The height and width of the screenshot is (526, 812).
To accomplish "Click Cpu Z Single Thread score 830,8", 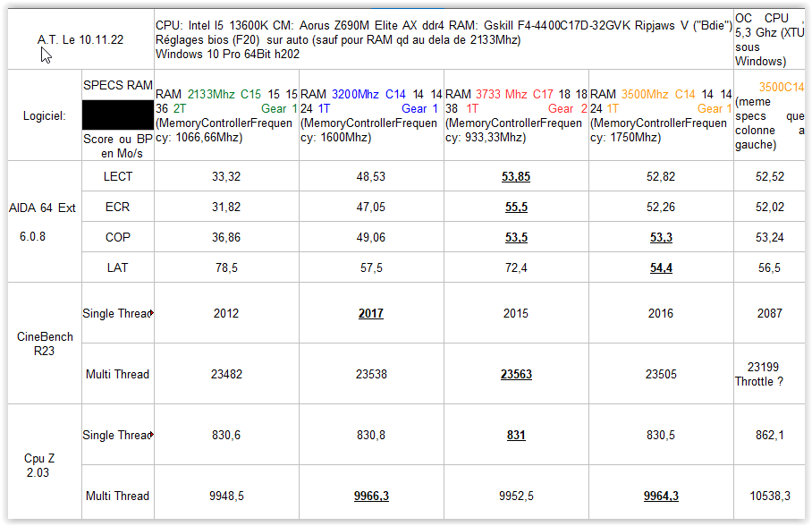I will tap(371, 435).
